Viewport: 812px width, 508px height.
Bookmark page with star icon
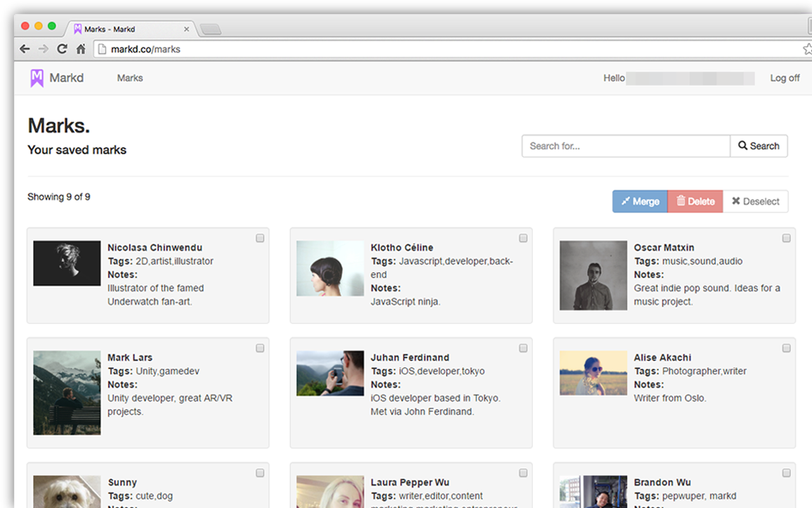click(x=807, y=49)
